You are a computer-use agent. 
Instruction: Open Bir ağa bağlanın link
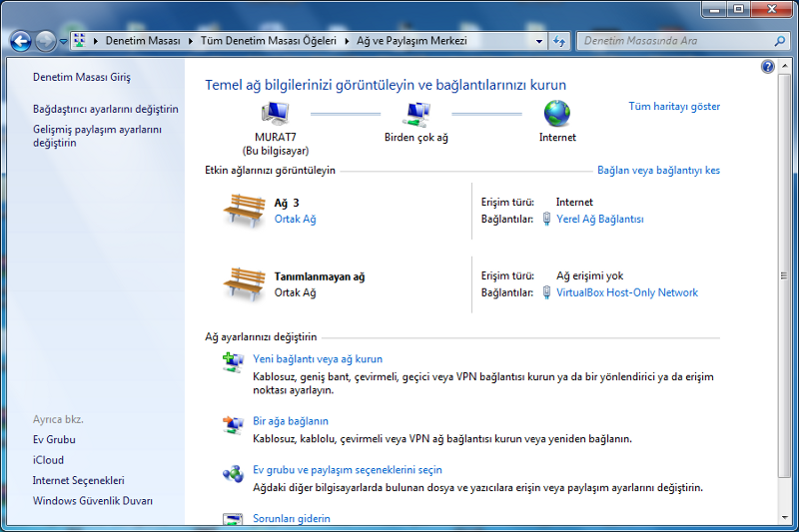tap(291, 421)
